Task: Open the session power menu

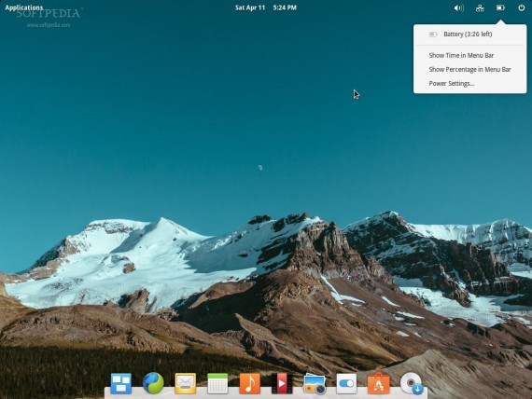Action: [522, 7]
